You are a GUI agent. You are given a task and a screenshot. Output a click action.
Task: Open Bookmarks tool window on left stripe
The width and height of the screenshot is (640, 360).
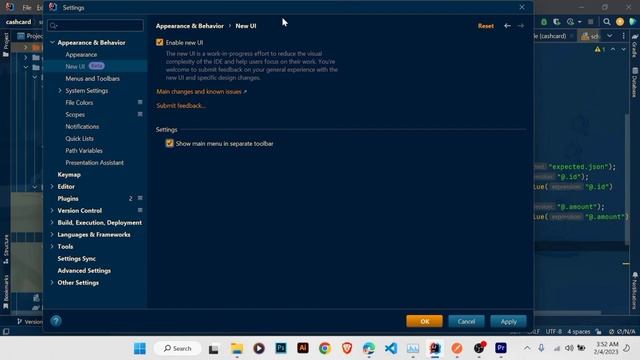(6, 291)
